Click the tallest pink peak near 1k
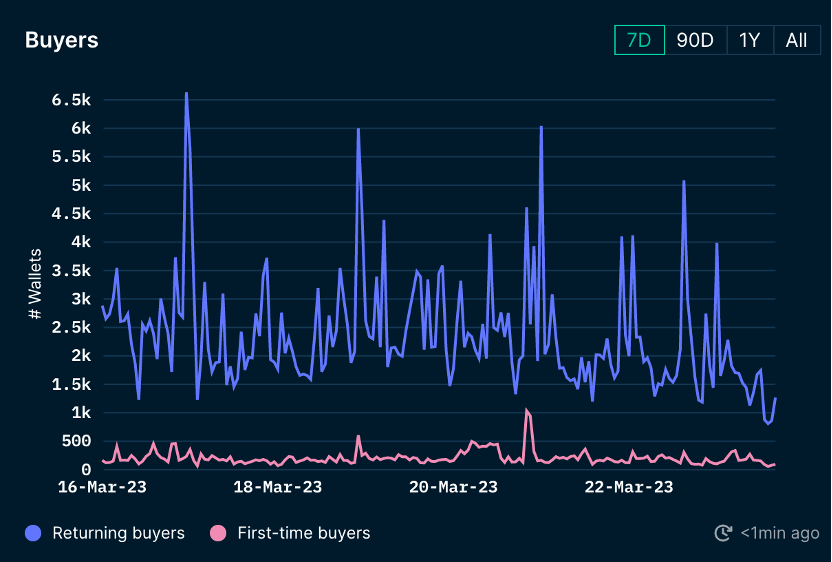 point(526,410)
